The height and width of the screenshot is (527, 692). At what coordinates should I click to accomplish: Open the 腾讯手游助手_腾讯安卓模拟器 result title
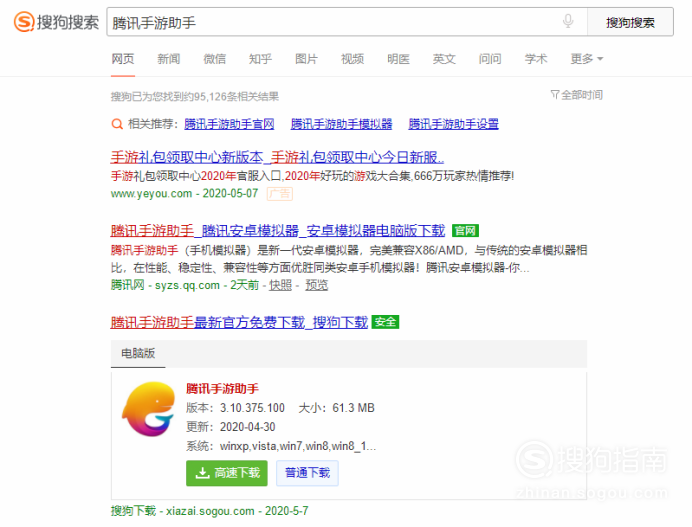coord(278,230)
